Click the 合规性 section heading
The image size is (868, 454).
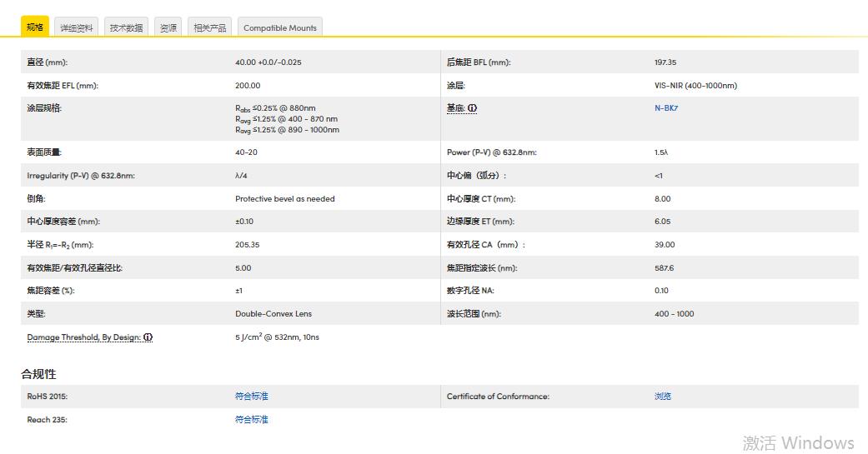(38, 374)
